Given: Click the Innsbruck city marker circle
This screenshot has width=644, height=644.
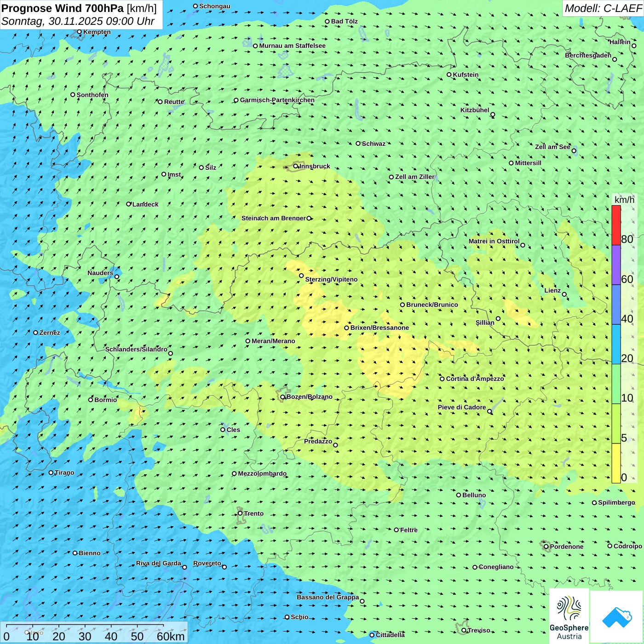Looking at the screenshot, I should click(296, 166).
